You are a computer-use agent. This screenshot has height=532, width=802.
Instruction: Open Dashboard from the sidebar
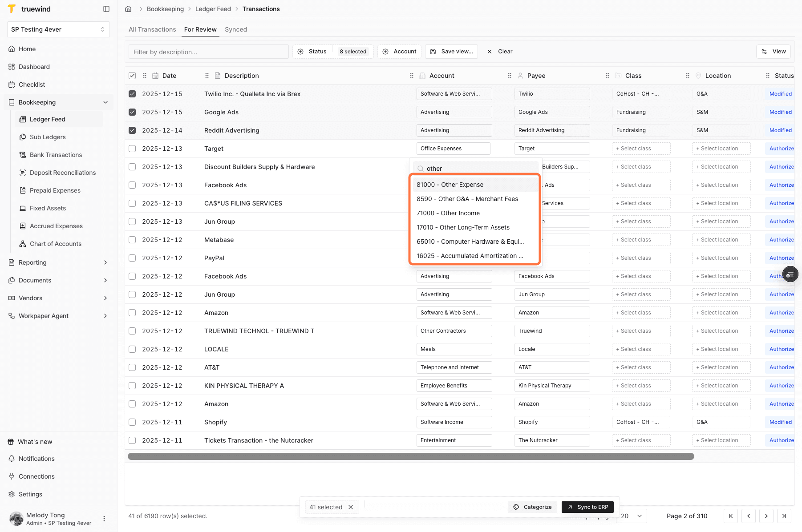tap(34, 67)
